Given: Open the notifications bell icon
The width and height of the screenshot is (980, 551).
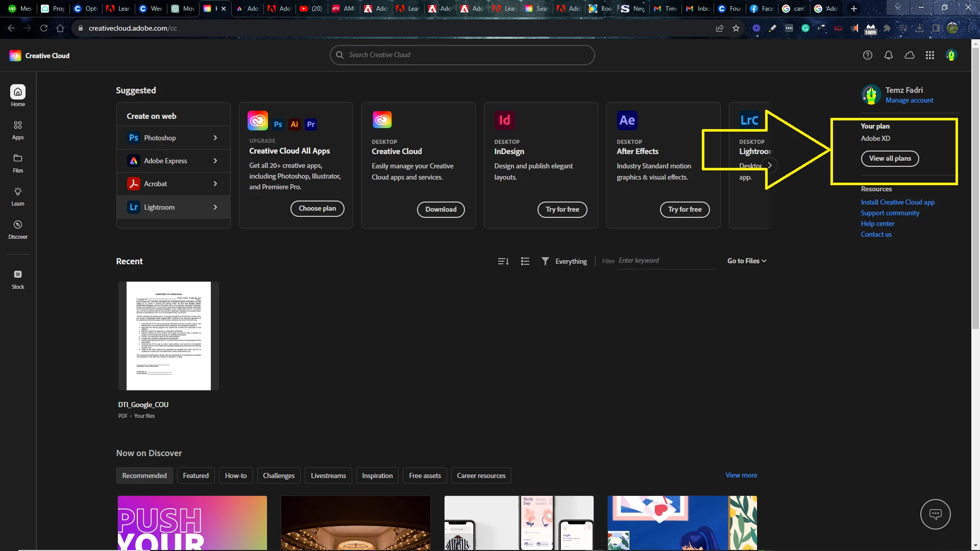Looking at the screenshot, I should coord(889,55).
